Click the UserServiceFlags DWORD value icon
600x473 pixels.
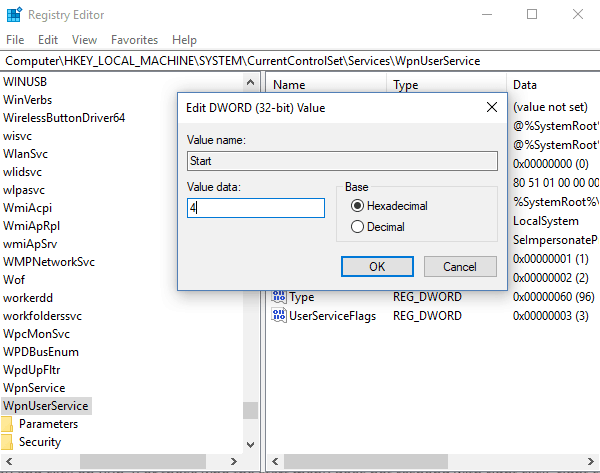[x=279, y=316]
